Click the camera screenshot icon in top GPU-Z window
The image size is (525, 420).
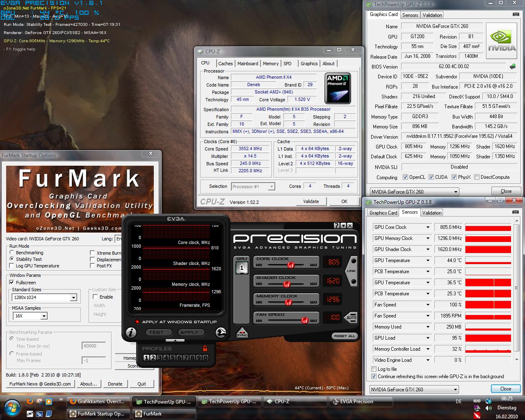(x=516, y=14)
